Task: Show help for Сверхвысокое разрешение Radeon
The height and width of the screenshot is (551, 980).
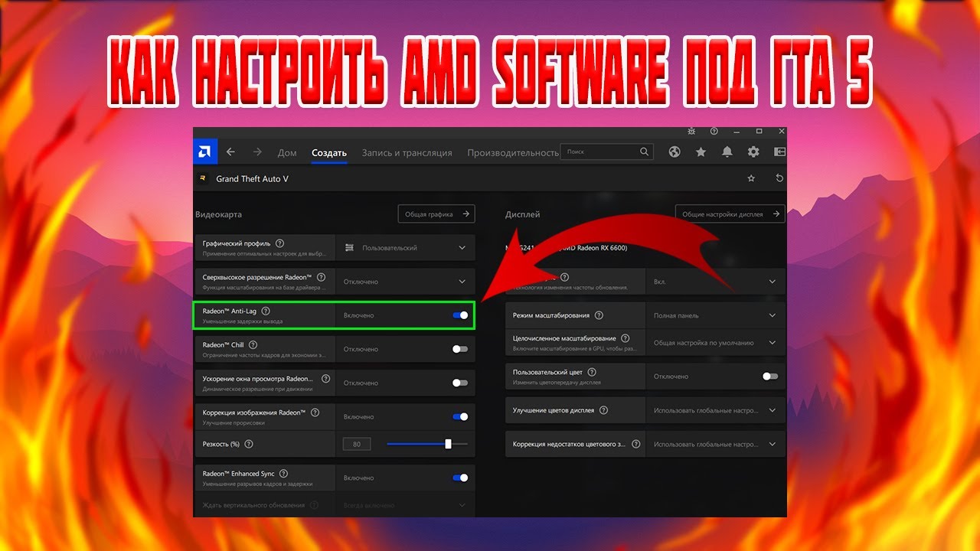Action: (x=321, y=277)
